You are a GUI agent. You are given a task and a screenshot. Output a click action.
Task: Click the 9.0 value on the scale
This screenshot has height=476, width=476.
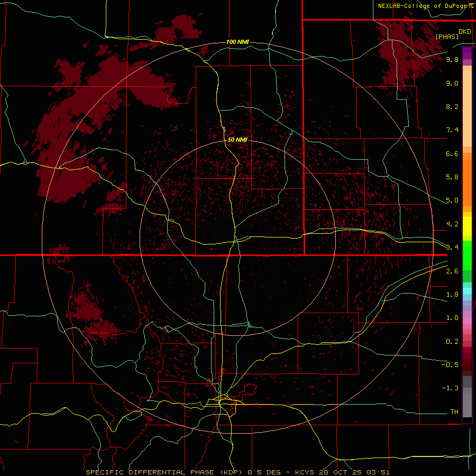pyautogui.click(x=452, y=83)
